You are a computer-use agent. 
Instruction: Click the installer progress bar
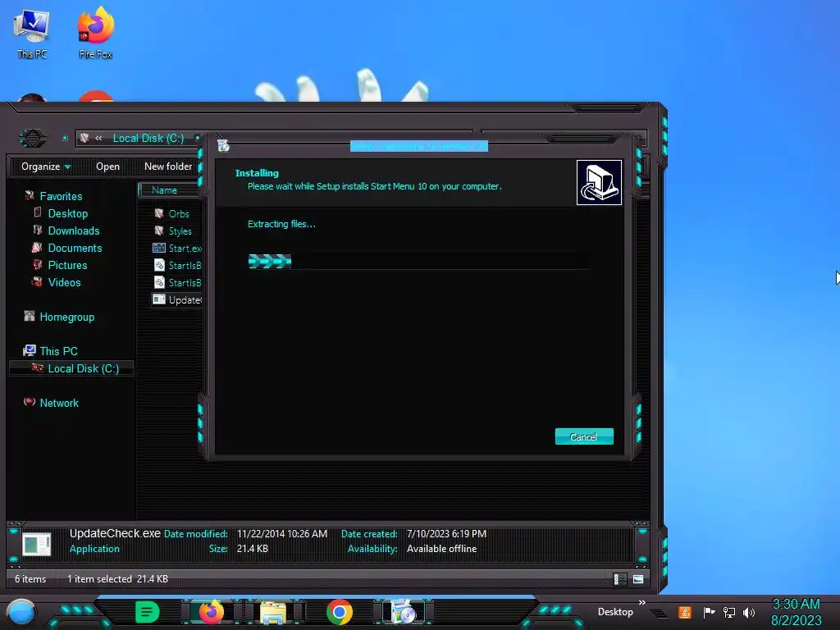click(419, 262)
